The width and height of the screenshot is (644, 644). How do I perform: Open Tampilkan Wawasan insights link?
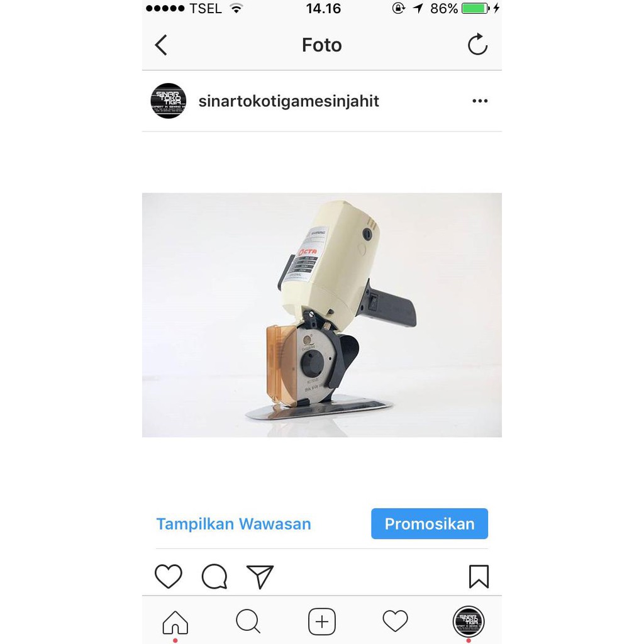tap(234, 524)
